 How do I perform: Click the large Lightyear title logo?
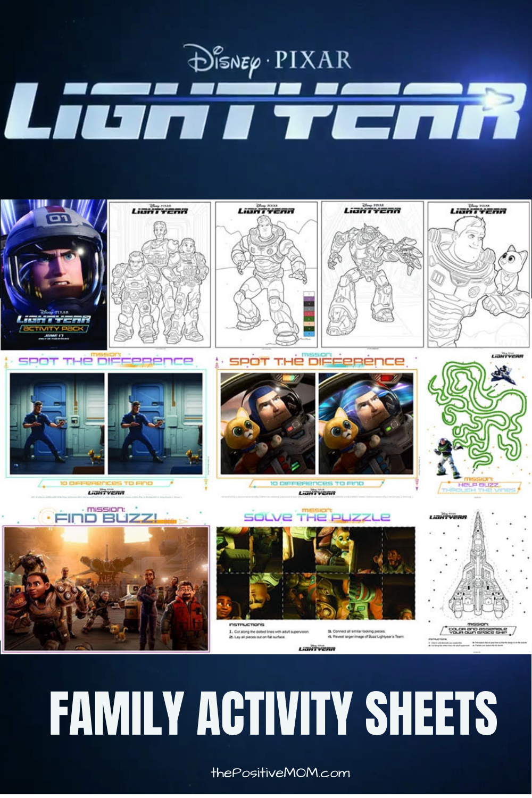264,111
